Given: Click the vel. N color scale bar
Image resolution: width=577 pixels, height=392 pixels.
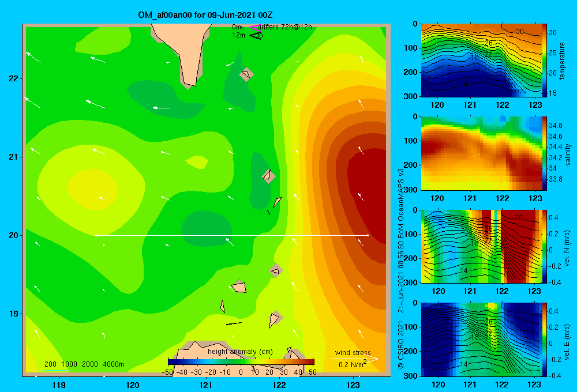Looking at the screenshot, I should coord(545,246).
